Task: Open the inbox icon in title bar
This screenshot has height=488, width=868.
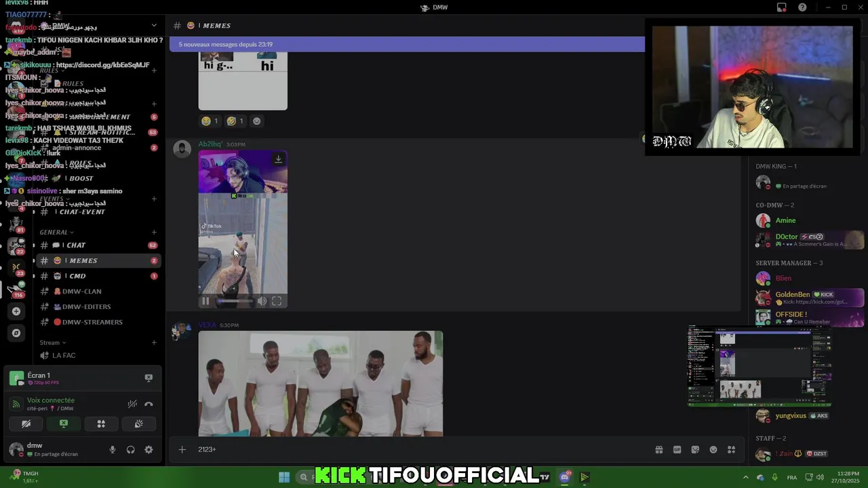Action: (x=782, y=7)
